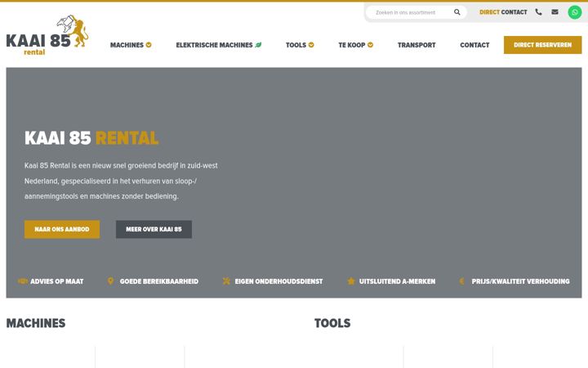Open WhatsApp chat via green icon

coord(574,12)
